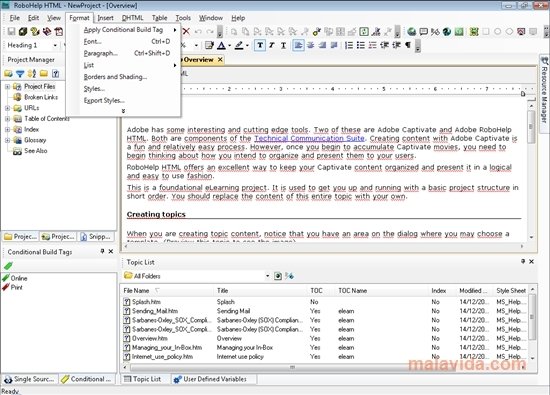Click the new folder icon in Project Manager
The width and height of the screenshot is (550, 395).
point(44,74)
